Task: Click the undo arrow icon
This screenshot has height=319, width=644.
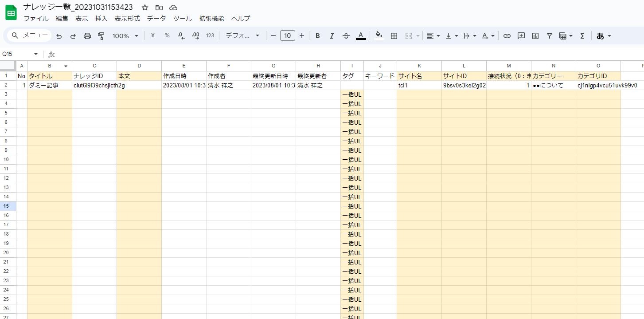Action: pyautogui.click(x=59, y=36)
